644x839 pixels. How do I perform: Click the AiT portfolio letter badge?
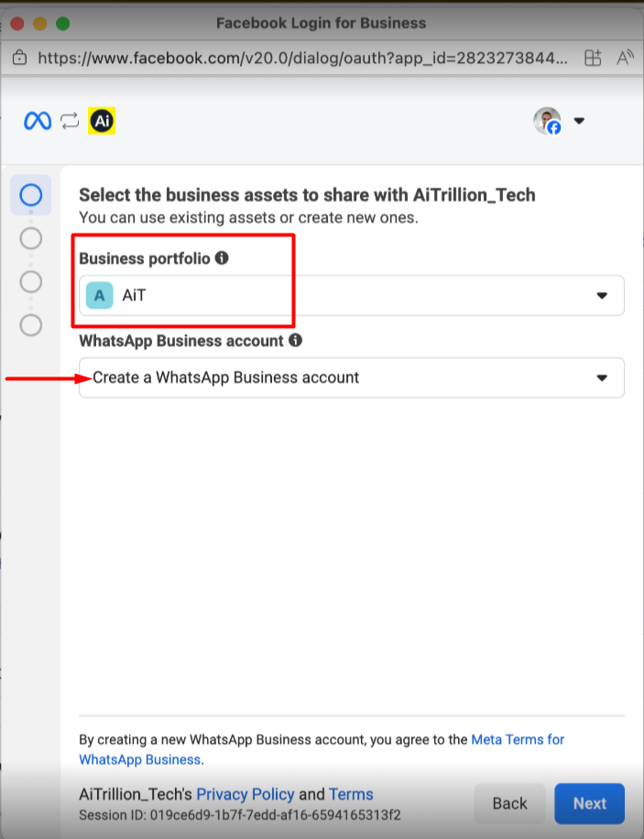(99, 296)
